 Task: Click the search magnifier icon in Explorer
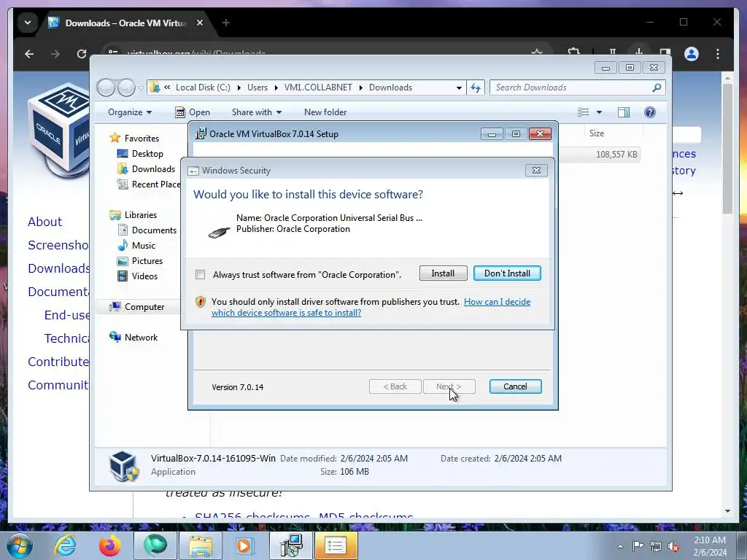(x=657, y=87)
